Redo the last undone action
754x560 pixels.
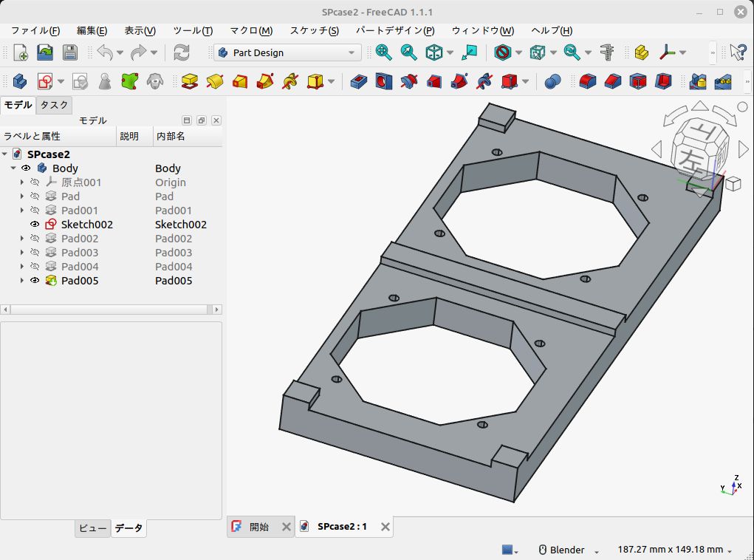click(139, 52)
